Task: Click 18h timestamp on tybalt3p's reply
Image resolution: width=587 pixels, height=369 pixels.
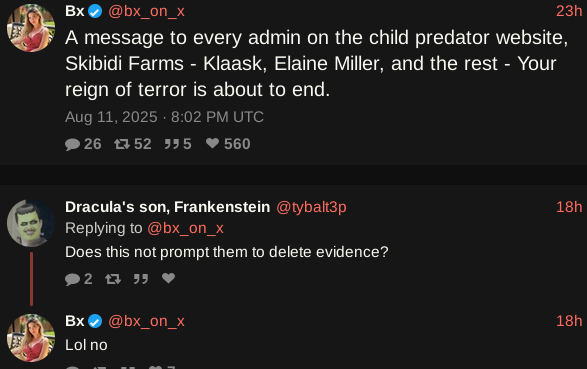Action: point(569,207)
